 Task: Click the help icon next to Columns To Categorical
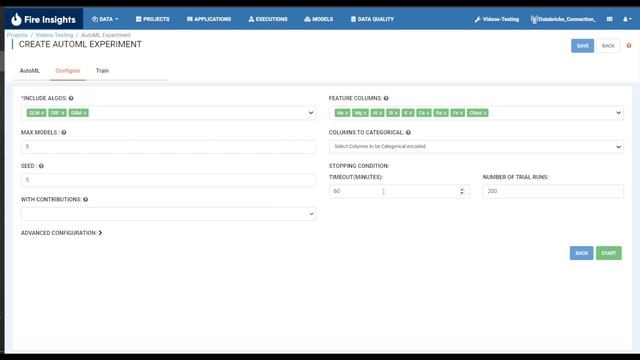click(x=408, y=133)
